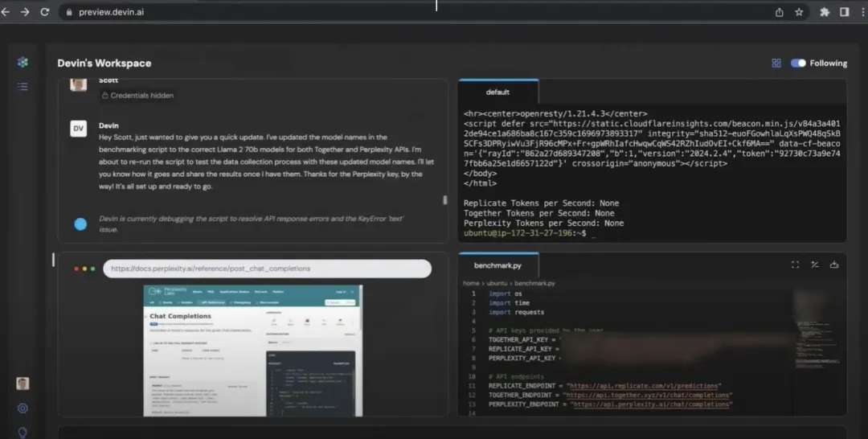
Task: Click the 'import os' code line
Action: pyautogui.click(x=505, y=294)
